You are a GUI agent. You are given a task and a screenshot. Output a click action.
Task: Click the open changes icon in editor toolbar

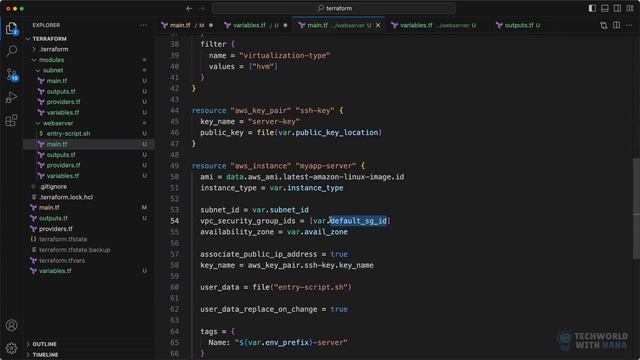point(604,25)
